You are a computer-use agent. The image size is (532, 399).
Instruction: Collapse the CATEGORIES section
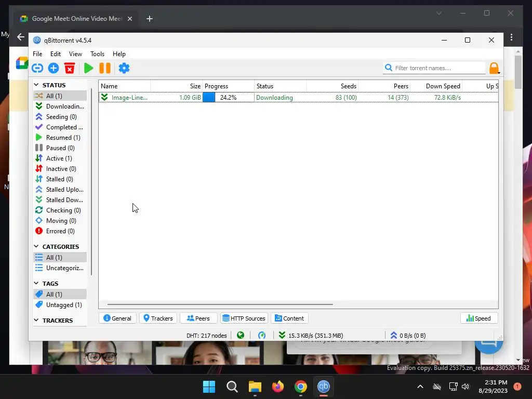(x=36, y=246)
